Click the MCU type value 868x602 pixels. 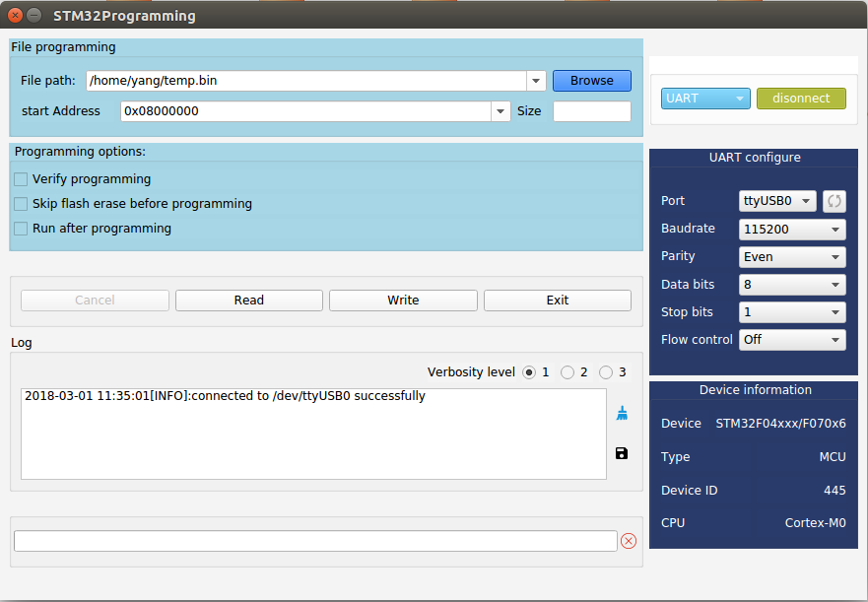click(x=832, y=457)
